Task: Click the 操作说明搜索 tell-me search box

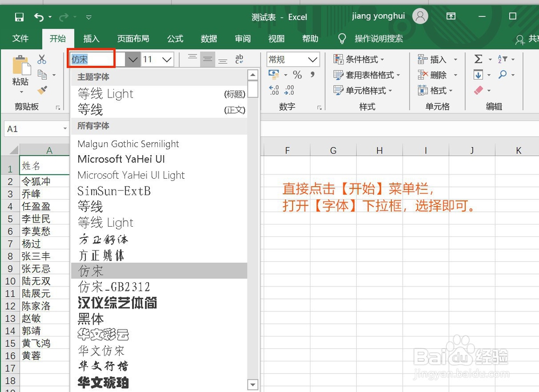Action: (x=378, y=38)
